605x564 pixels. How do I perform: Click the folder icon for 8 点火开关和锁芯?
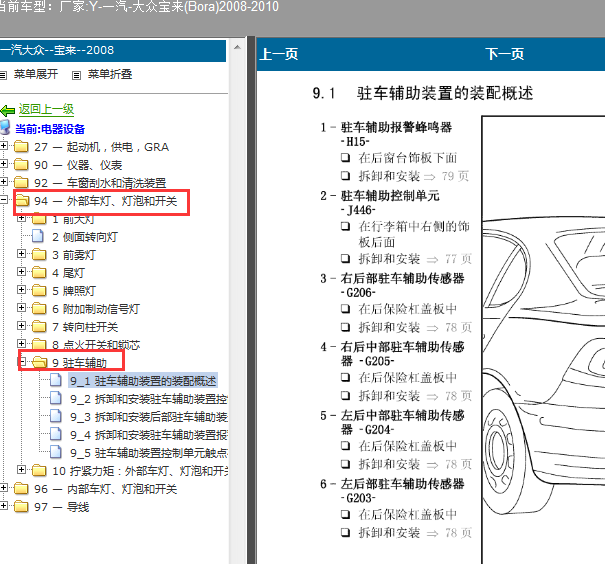point(39,343)
